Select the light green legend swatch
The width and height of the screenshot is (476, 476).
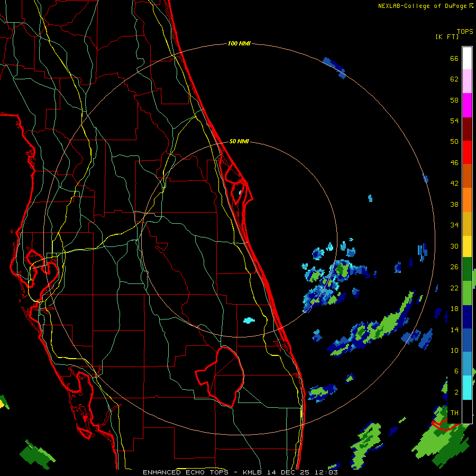[467, 293]
